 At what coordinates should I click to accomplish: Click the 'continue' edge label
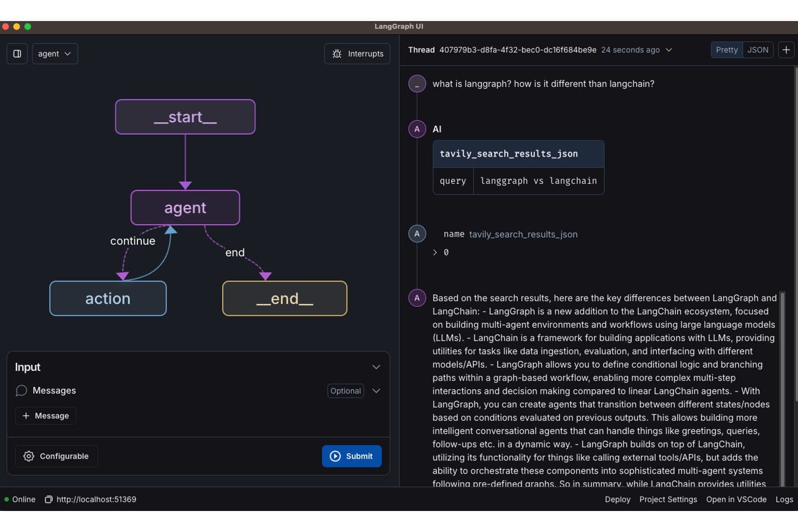[x=133, y=241]
